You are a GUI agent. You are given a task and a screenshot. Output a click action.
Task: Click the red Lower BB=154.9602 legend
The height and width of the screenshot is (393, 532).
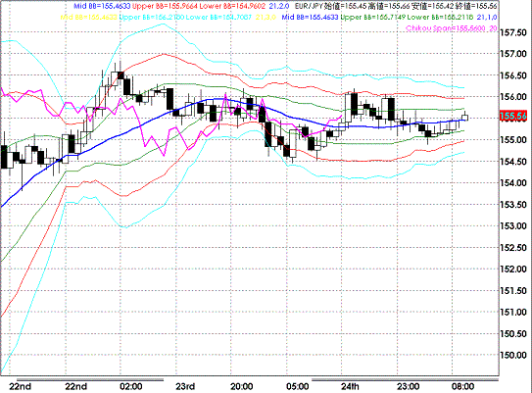(x=232, y=6)
